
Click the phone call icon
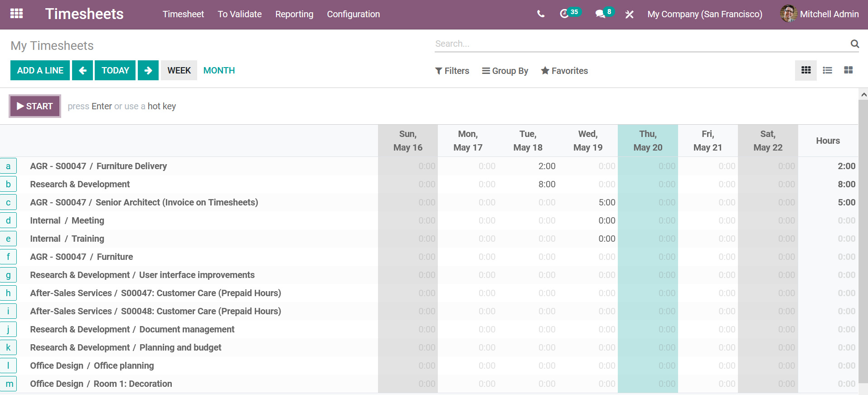click(x=541, y=14)
